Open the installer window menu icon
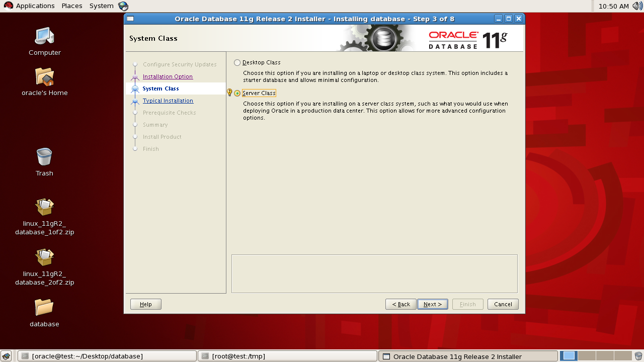Viewport: 644px width, 362px height. (130, 19)
